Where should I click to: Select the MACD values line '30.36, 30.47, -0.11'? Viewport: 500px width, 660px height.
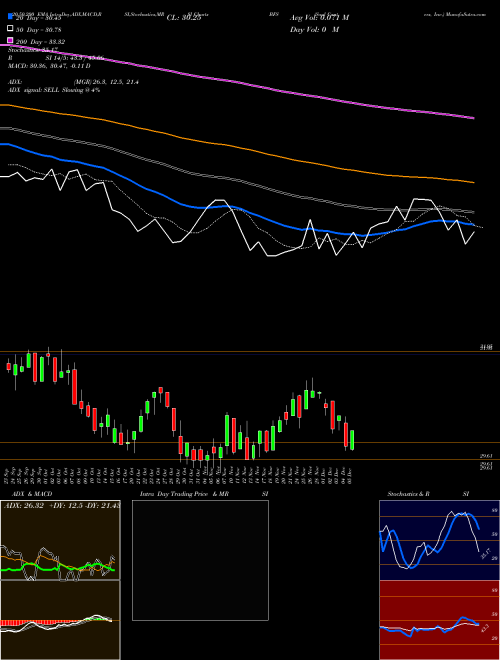(x=56, y=66)
